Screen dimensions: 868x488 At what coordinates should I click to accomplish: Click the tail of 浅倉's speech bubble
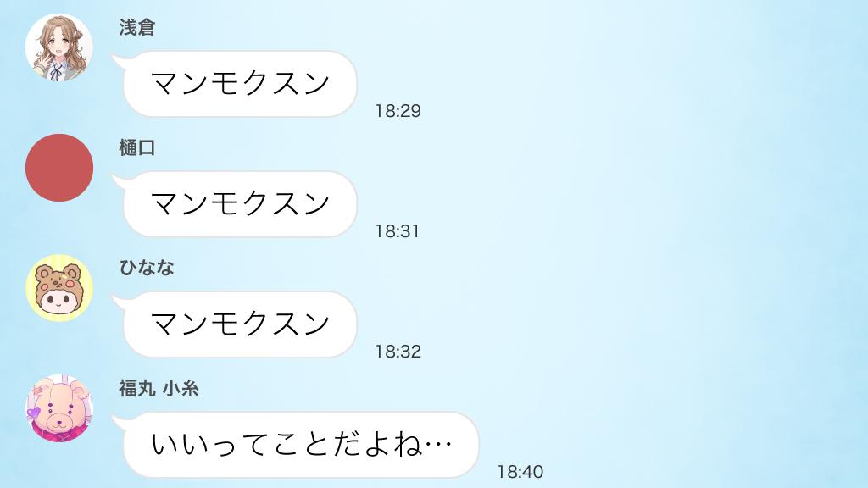[x=119, y=60]
